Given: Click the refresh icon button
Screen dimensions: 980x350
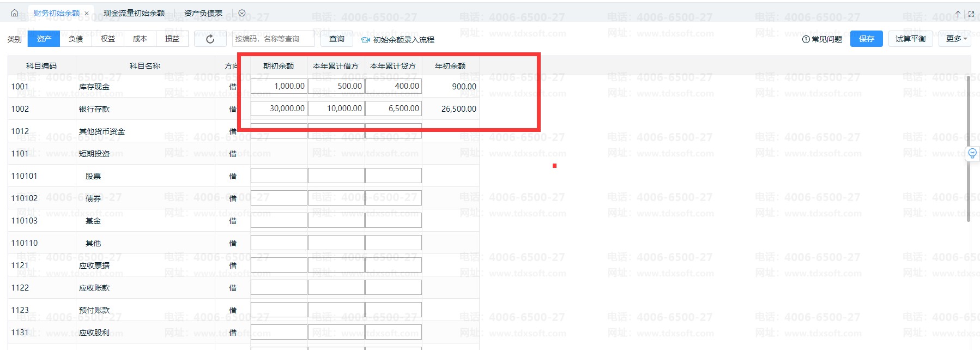Looking at the screenshot, I should pos(210,39).
